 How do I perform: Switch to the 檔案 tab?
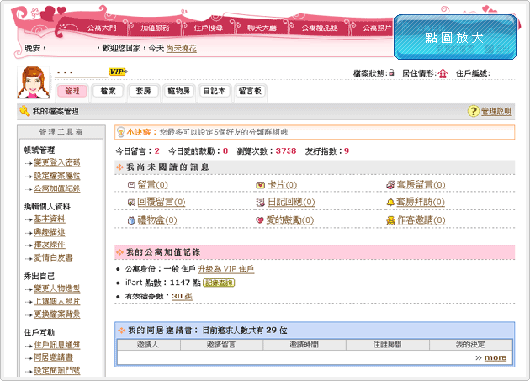point(108,91)
